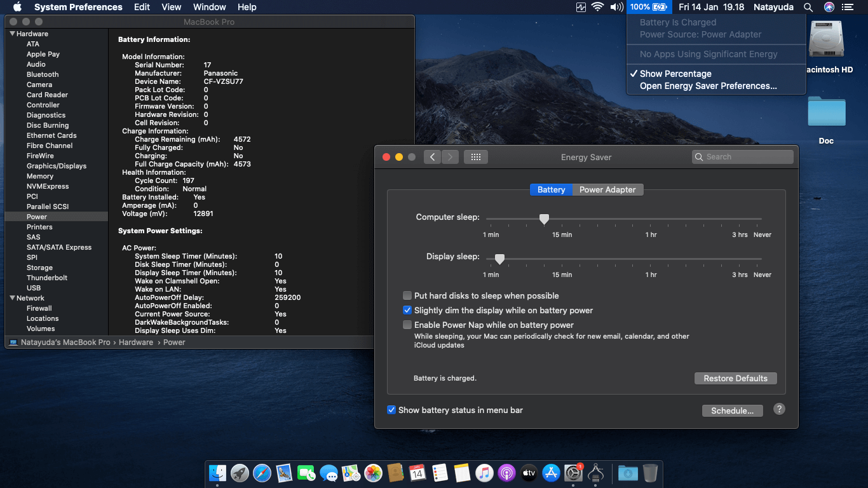The height and width of the screenshot is (488, 868).
Task: Open Finder from the Dock
Action: tap(217, 473)
